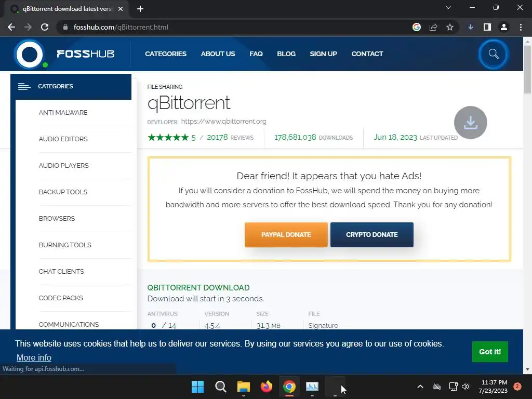Viewport: 532px width, 399px height.
Task: Open Chrome downloads arrow icon
Action: pyautogui.click(x=471, y=27)
